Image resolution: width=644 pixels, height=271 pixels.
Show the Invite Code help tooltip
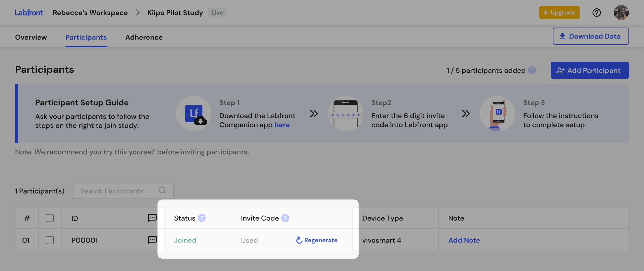pyautogui.click(x=285, y=218)
